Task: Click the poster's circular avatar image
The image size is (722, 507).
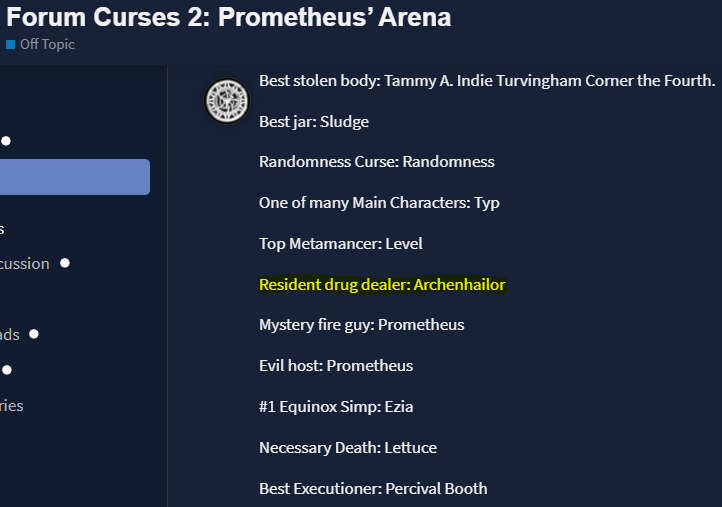Action: click(x=227, y=101)
